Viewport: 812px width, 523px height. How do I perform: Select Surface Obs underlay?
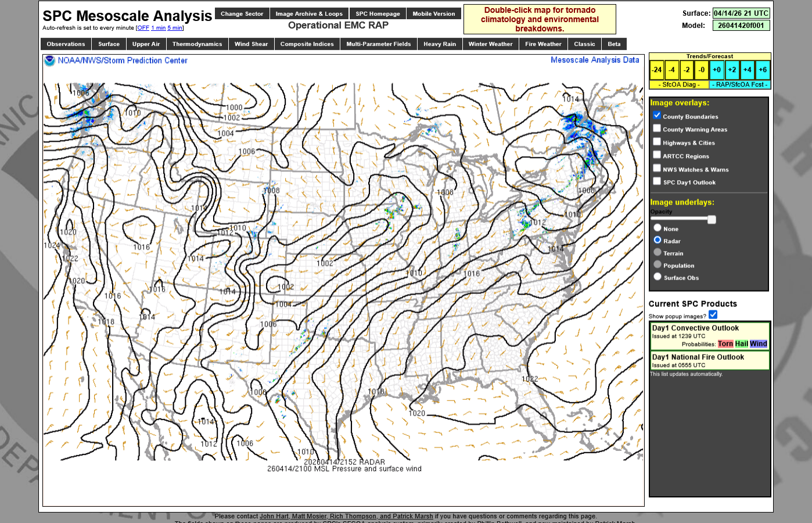[x=657, y=277]
